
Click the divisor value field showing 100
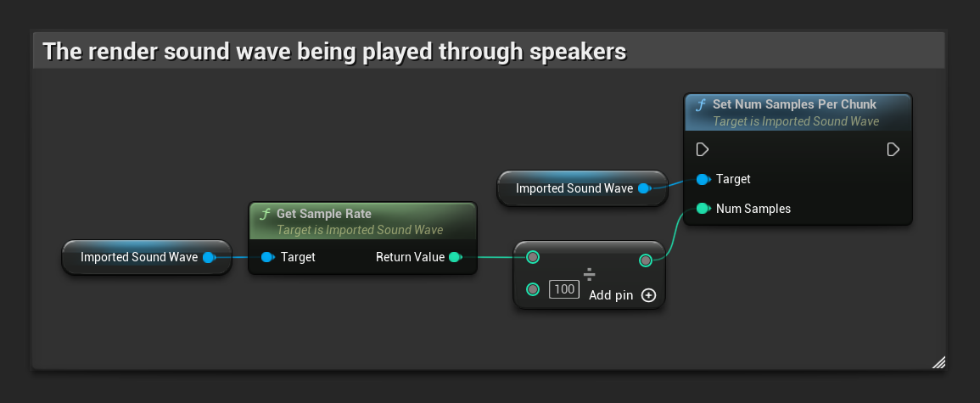563,290
